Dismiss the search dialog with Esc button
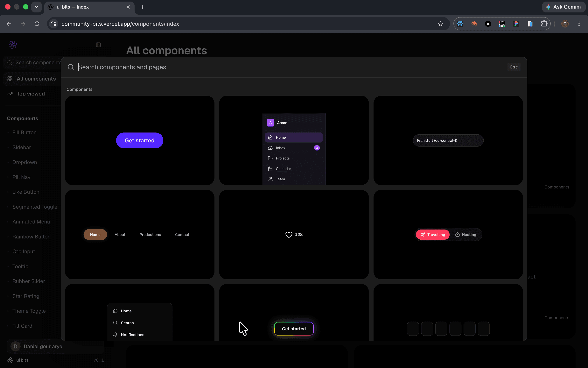588x368 pixels. [x=514, y=67]
